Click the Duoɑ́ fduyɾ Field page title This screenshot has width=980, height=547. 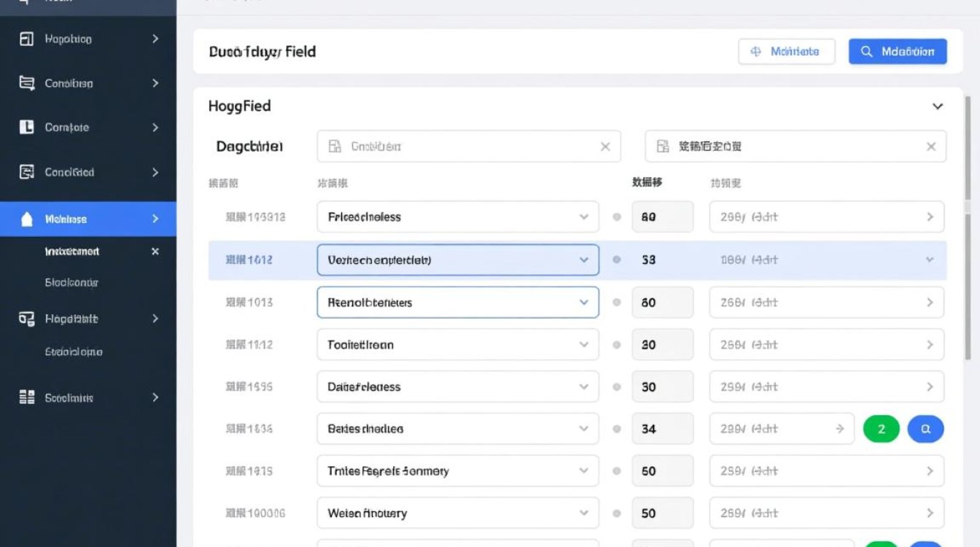tap(262, 52)
